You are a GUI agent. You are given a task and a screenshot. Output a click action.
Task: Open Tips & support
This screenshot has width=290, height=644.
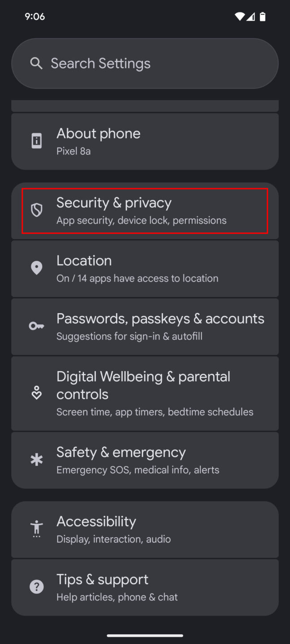tap(145, 587)
